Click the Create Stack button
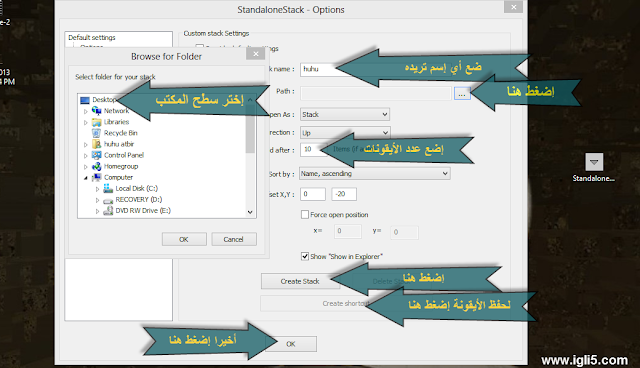Screen dimensions: 640x368 (300, 281)
